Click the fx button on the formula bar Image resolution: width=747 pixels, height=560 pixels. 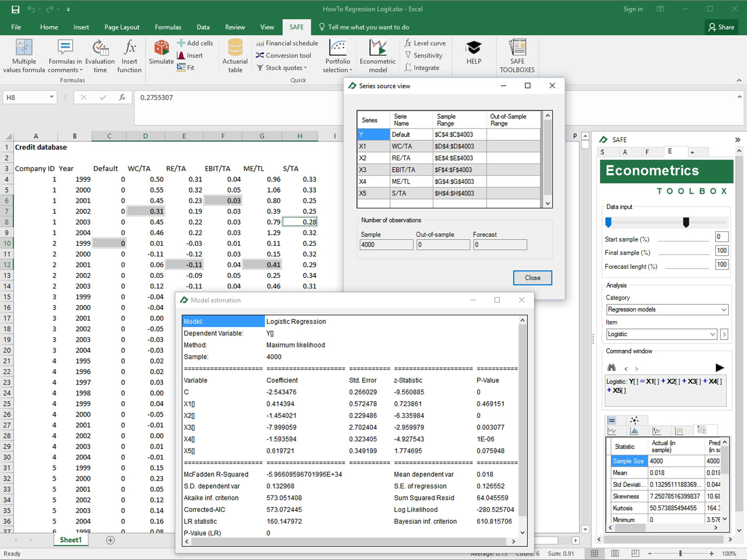pos(122,98)
